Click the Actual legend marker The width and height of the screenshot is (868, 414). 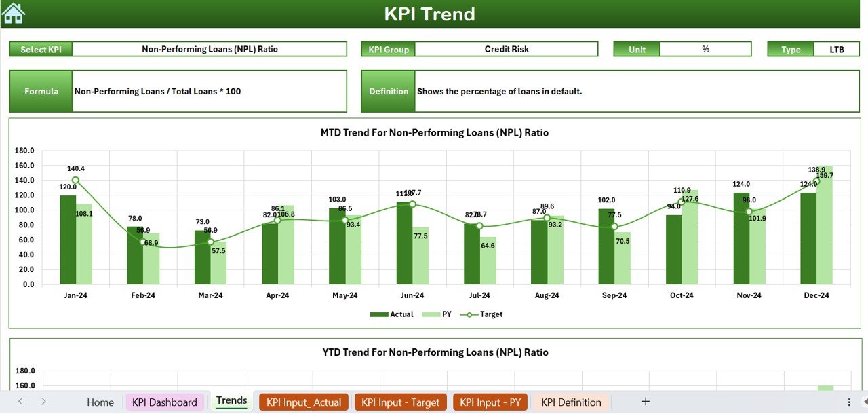[379, 314]
